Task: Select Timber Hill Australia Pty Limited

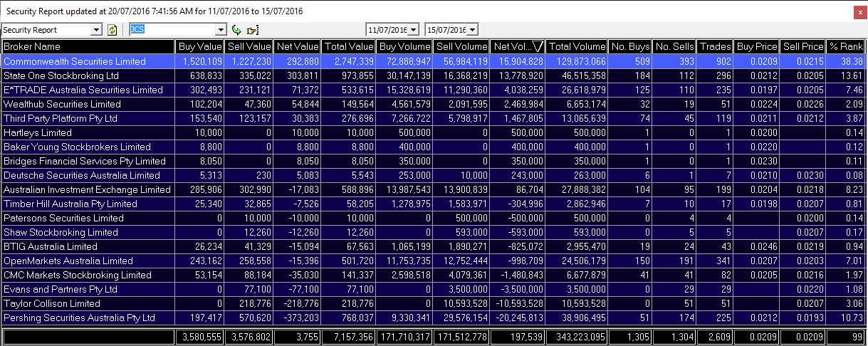Action: click(x=434, y=204)
